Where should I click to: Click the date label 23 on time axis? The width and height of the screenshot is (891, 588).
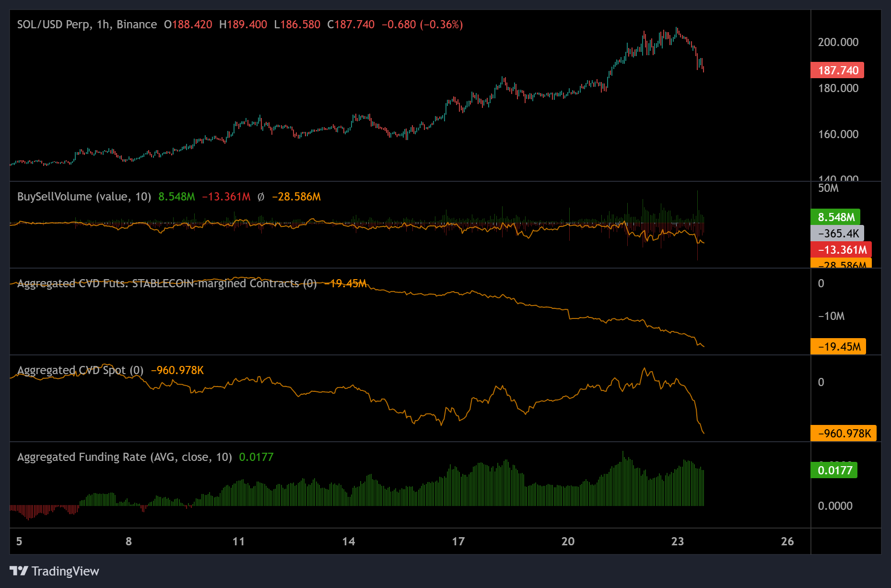pyautogui.click(x=677, y=541)
